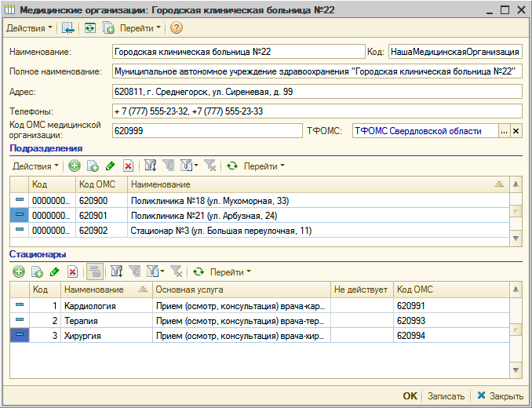The height and width of the screenshot is (408, 532).
Task: Click disable filter icon in Подразделения toolbar
Action: pyautogui.click(x=210, y=166)
